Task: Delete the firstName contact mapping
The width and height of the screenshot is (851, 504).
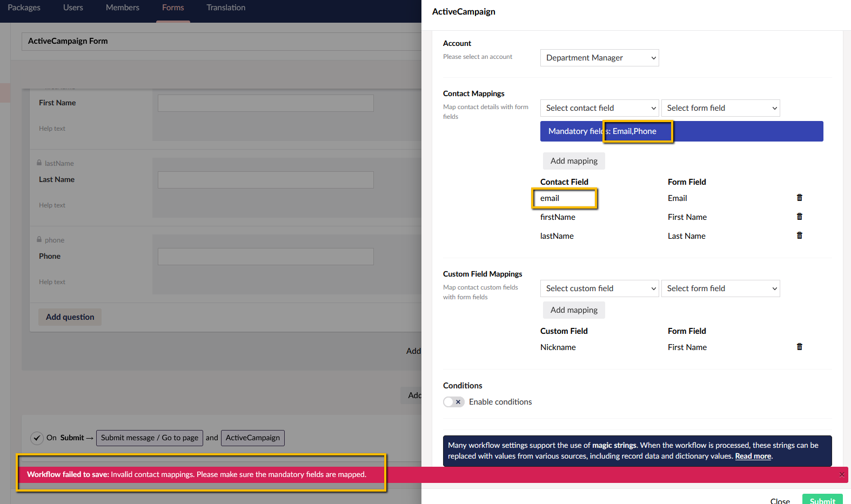Action: coord(799,217)
